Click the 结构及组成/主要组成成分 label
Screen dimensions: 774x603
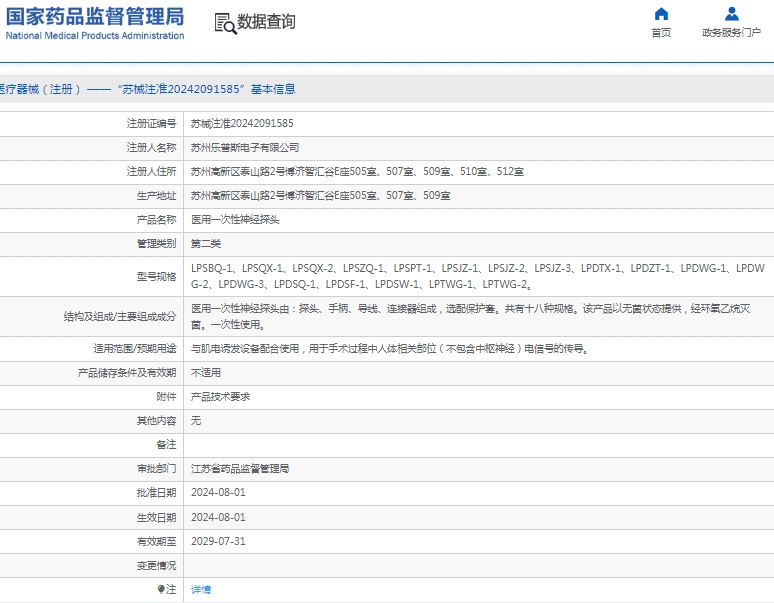120,317
